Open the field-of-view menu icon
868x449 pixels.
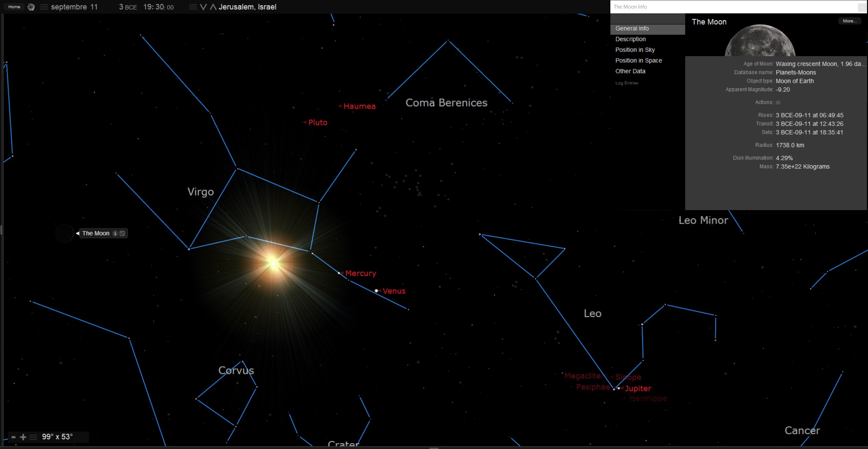33,437
